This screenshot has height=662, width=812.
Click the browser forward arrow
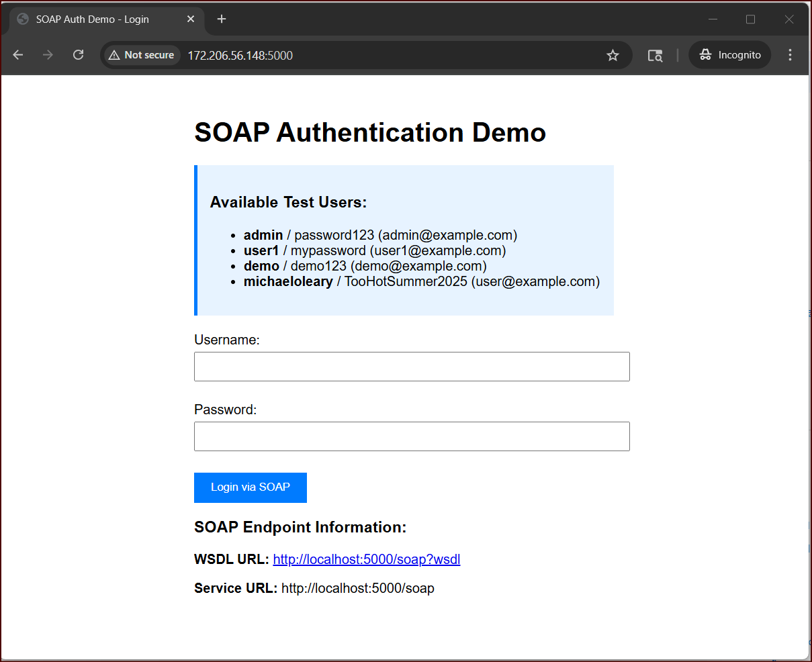48,55
